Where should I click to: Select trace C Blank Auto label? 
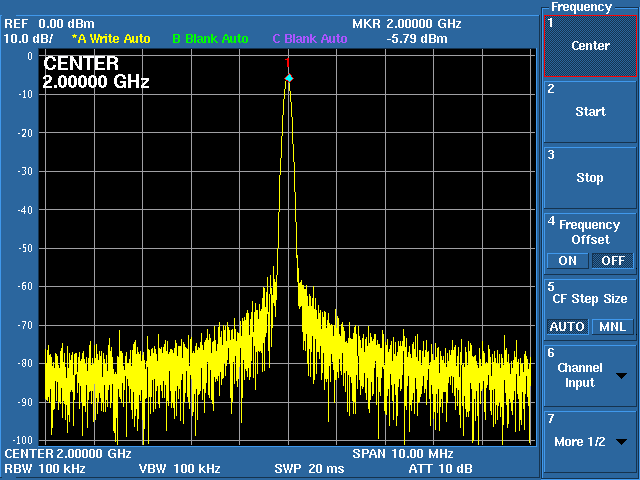pyautogui.click(x=310, y=39)
